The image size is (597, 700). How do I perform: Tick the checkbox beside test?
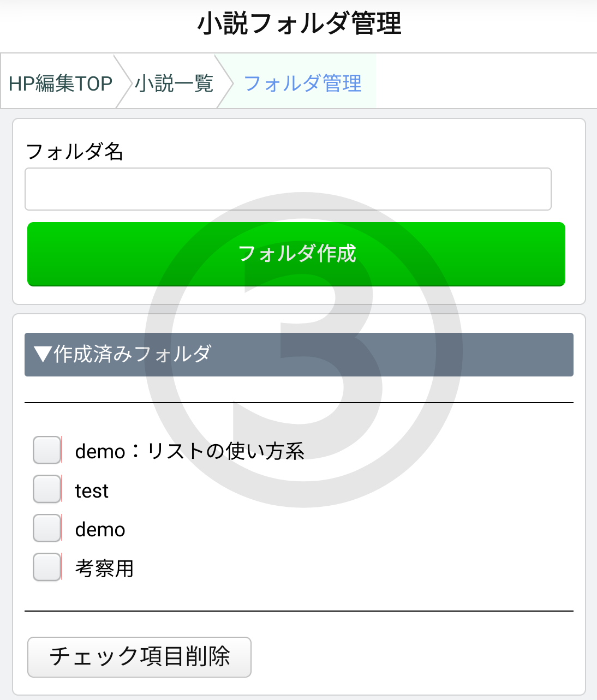47,489
